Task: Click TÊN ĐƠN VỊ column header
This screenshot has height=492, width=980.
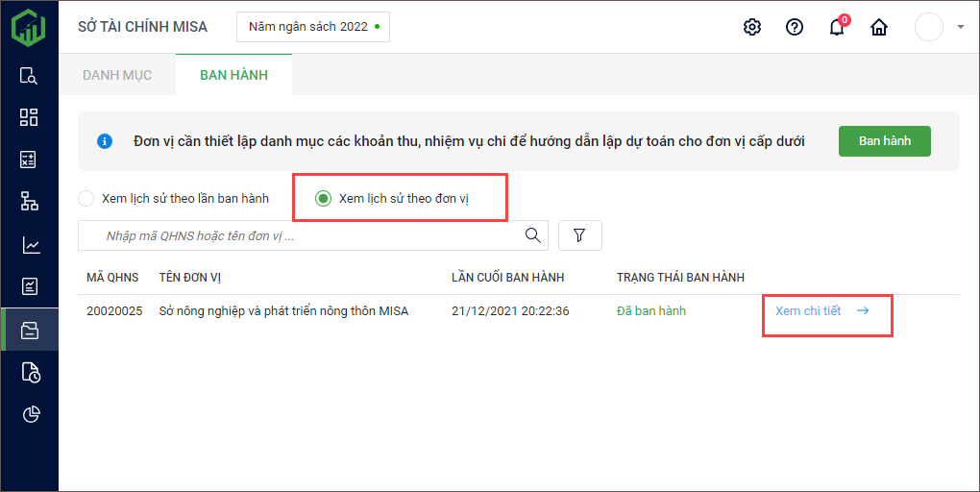Action: point(190,278)
